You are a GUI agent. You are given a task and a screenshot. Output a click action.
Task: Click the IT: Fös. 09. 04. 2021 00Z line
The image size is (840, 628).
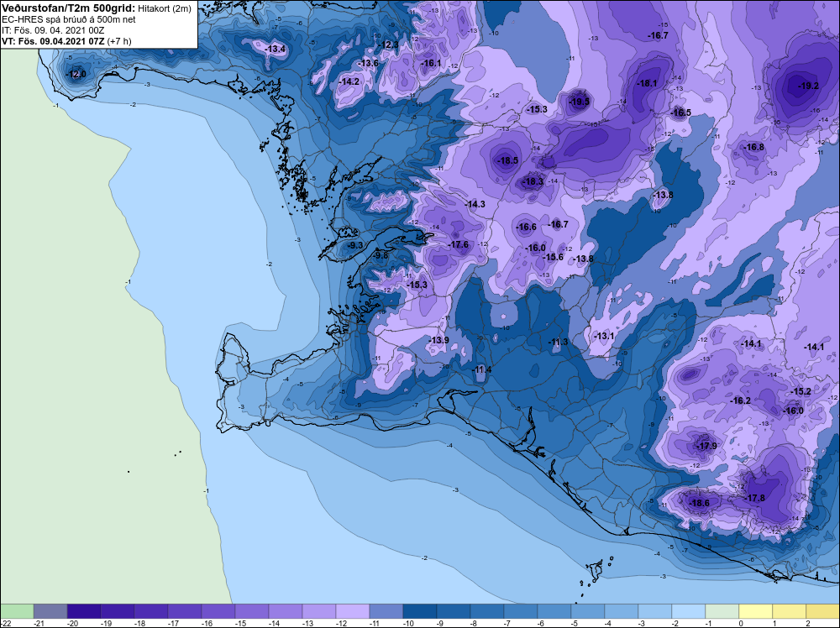53,30
